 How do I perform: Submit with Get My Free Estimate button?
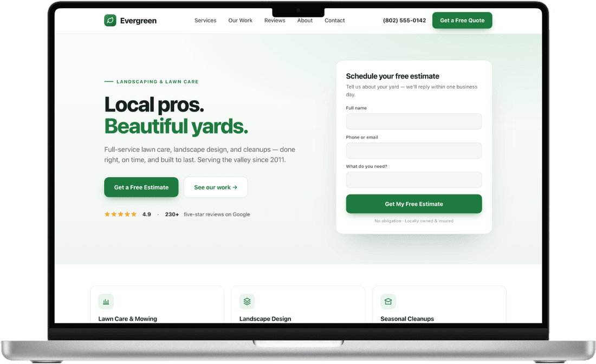pos(414,204)
